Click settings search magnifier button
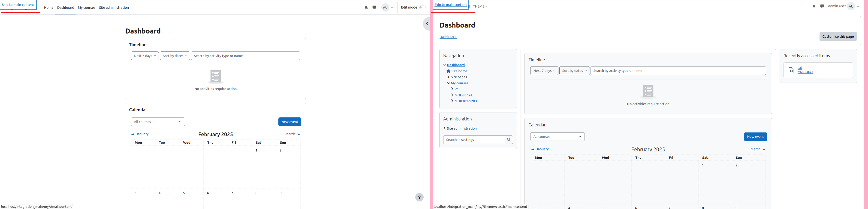The width and height of the screenshot is (868, 209). 509,140
